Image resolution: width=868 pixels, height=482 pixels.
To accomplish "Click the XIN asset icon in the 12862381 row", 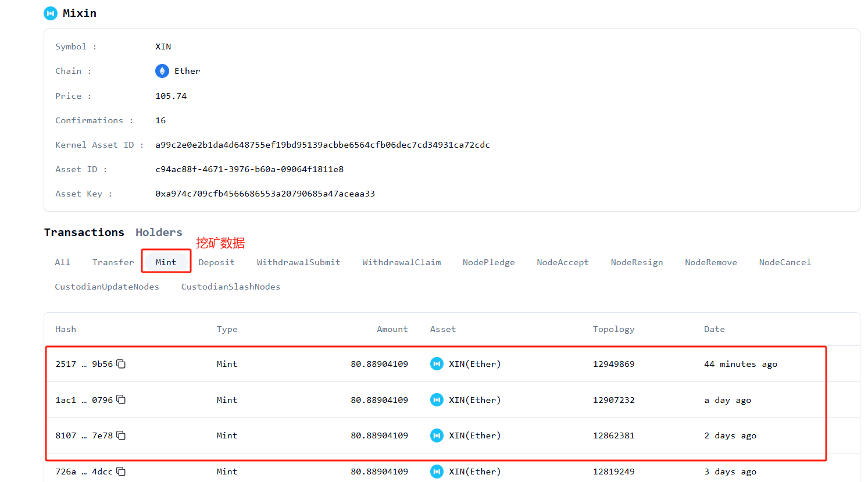I will click(437, 435).
